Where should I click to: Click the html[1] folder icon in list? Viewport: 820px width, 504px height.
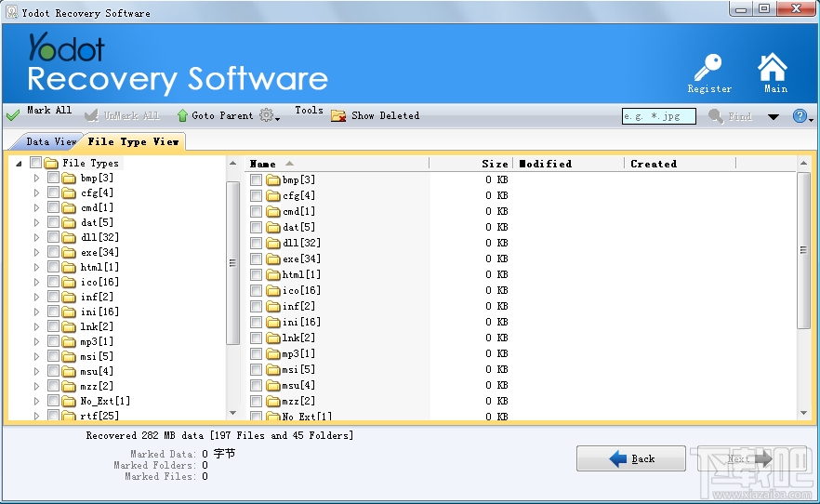tap(273, 274)
